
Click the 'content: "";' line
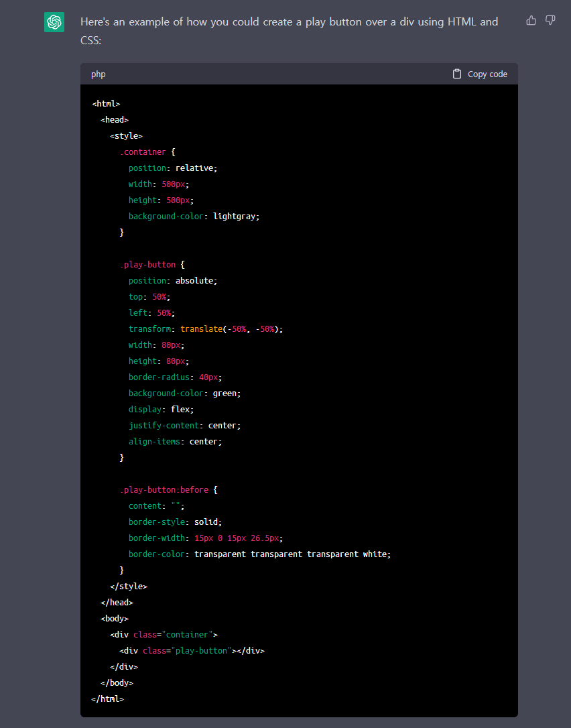[x=156, y=506]
